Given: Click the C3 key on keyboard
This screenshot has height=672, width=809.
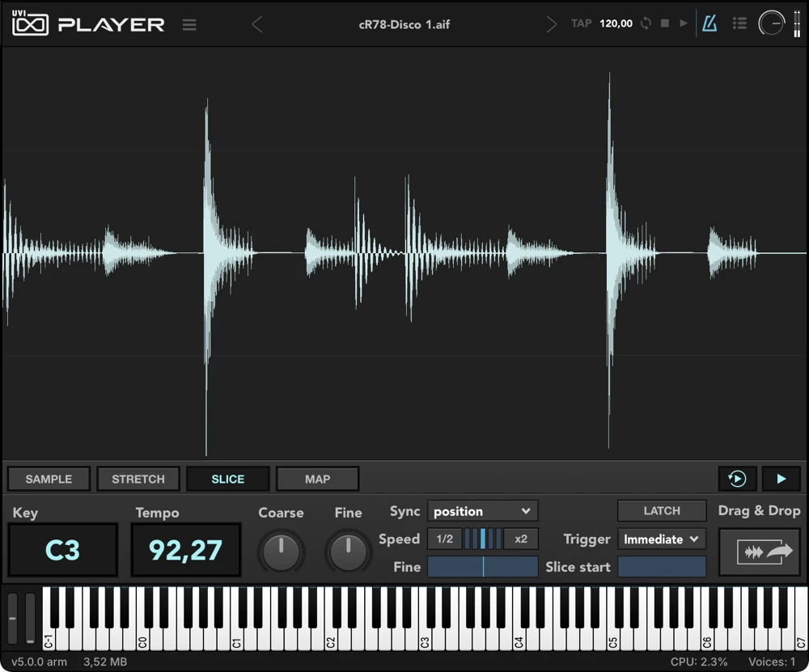Looking at the screenshot, I should (x=424, y=639).
